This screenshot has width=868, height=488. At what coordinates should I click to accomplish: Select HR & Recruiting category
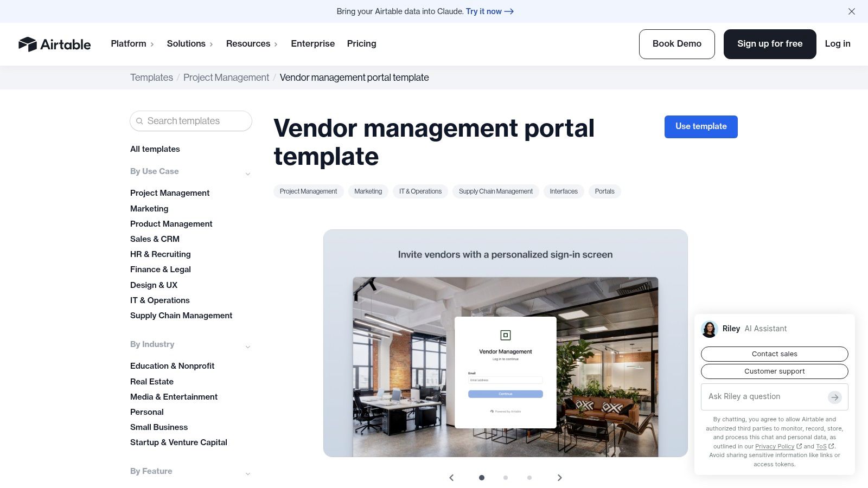(x=161, y=254)
